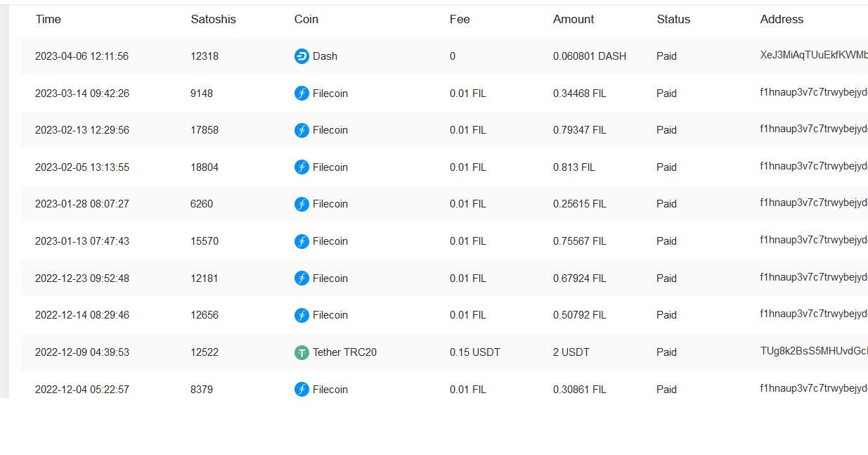Viewport: 868px width, 455px height.
Task: Click the 0.30861 FIL amount
Action: pyautogui.click(x=580, y=390)
